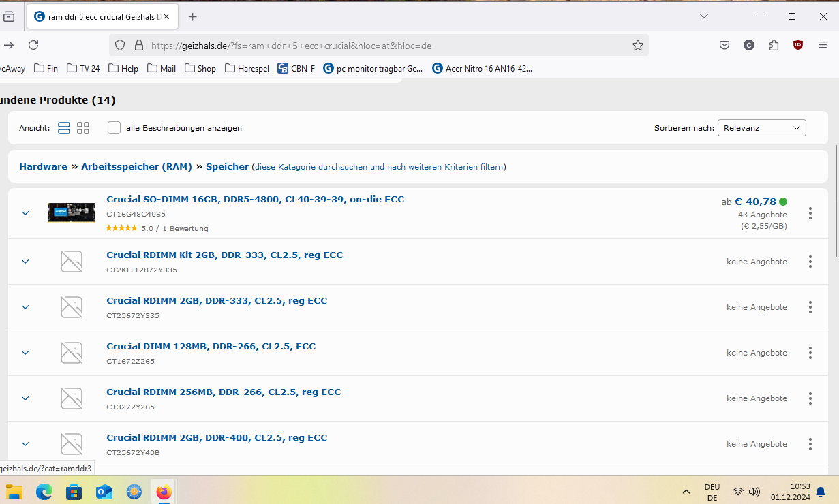This screenshot has height=504, width=839.
Task: Show site security lock information
Action: (x=139, y=46)
